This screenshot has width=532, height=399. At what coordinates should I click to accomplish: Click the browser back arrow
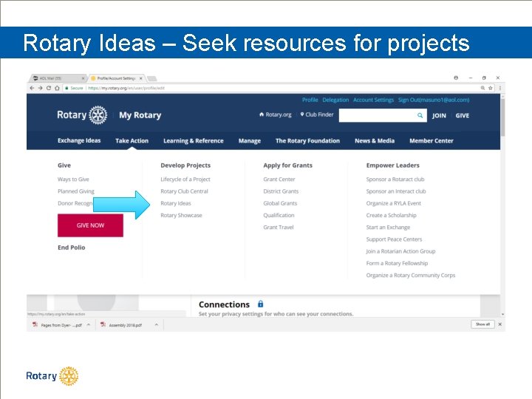click(x=32, y=88)
